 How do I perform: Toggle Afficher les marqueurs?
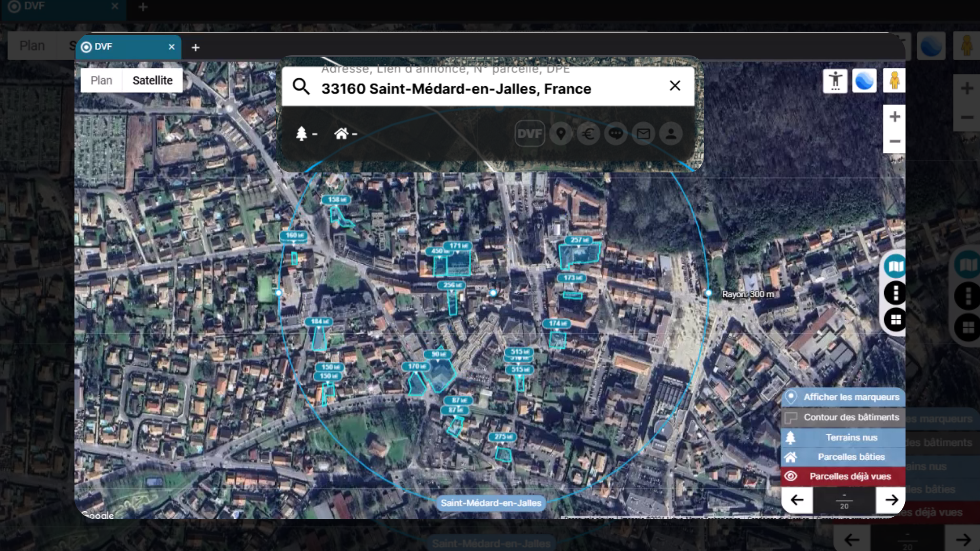[x=843, y=397]
